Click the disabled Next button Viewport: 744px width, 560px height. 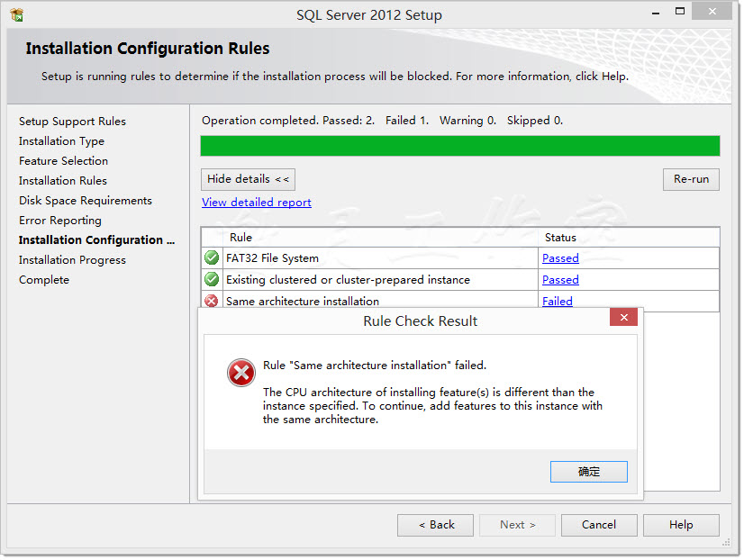pos(517,525)
